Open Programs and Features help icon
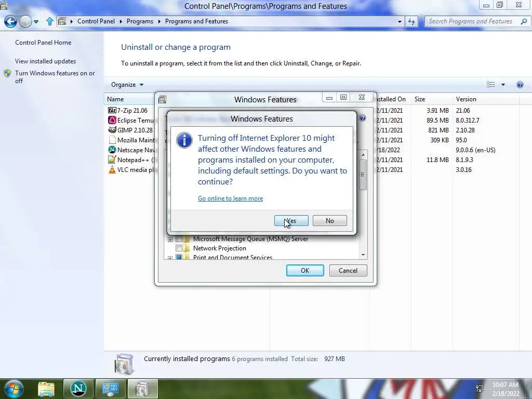 [x=520, y=85]
